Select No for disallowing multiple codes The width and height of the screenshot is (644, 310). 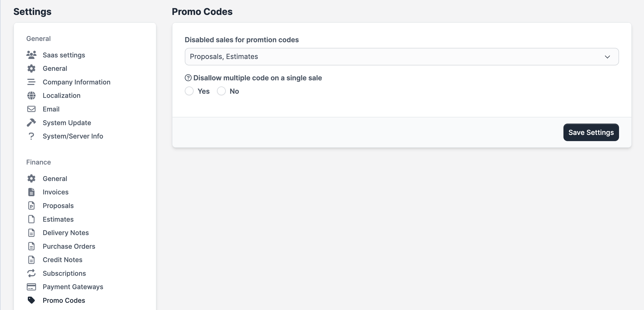221,91
